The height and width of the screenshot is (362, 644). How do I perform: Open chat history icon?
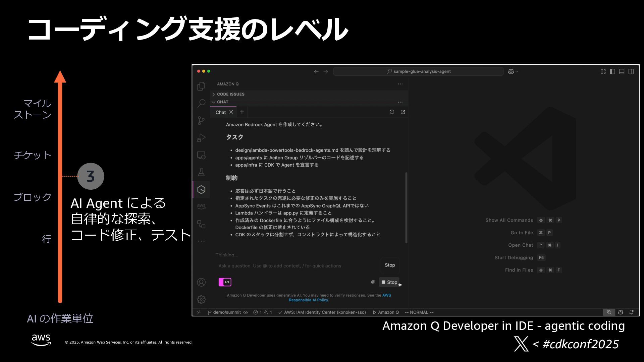coord(392,112)
